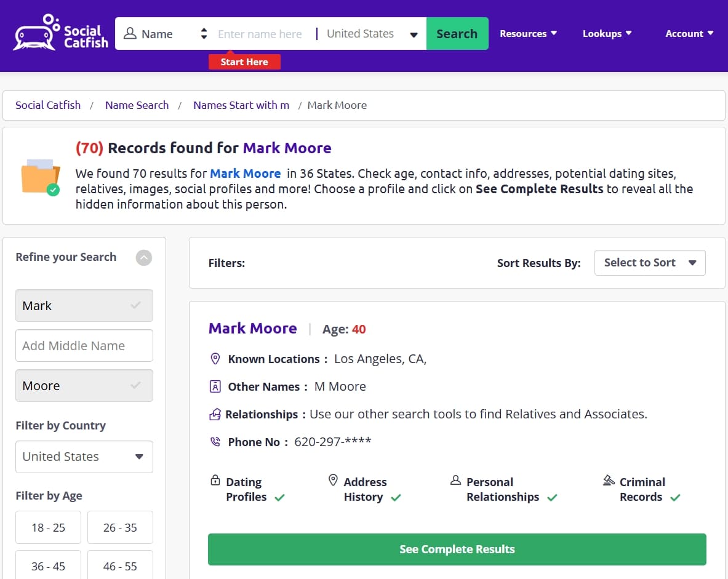Click the Relationships icon
The image size is (728, 579).
point(215,414)
